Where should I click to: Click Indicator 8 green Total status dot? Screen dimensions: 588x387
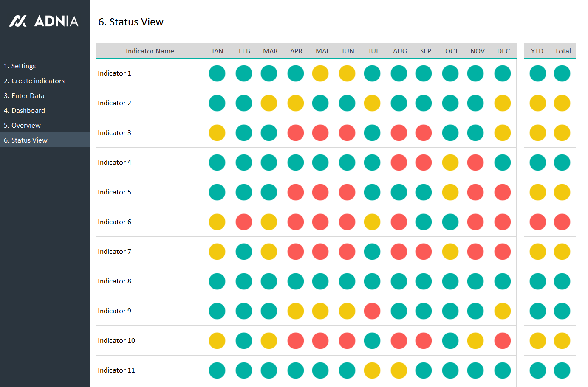pos(562,281)
